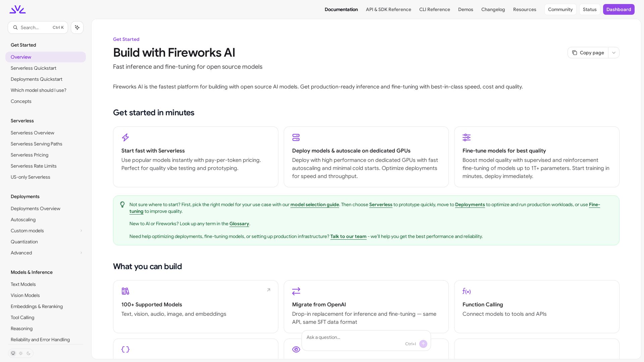
Task: Open the Copy page dropdown arrow
Action: click(x=614, y=53)
